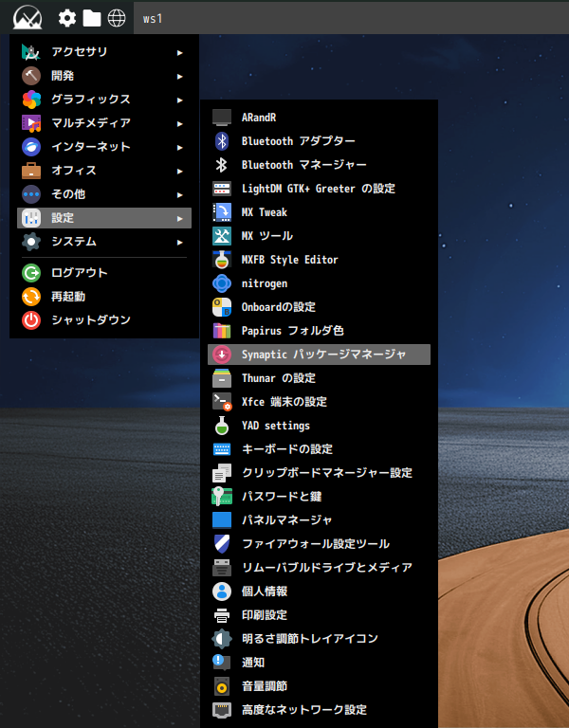
Task: Expand the アクセサリ submenu arrow
Action: point(180,52)
